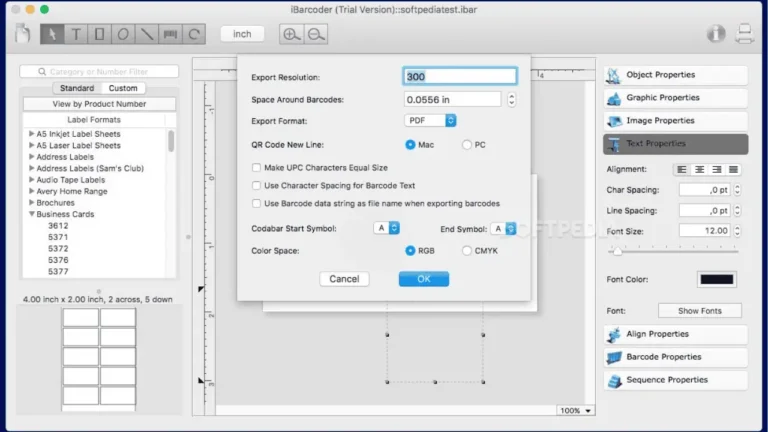Open the Graphic Properties panel
The width and height of the screenshot is (768, 432).
tap(675, 98)
